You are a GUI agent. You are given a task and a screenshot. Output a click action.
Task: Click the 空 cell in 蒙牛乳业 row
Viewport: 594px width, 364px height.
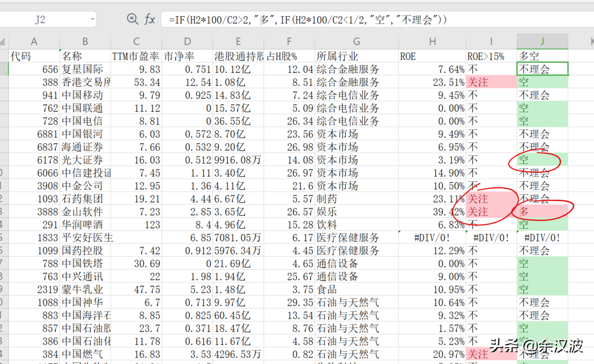(x=542, y=289)
